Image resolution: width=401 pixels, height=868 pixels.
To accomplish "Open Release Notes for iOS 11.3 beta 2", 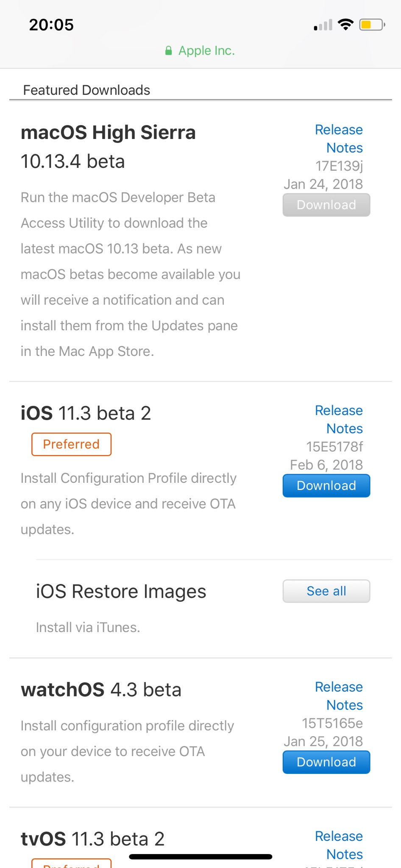I will pyautogui.click(x=339, y=420).
